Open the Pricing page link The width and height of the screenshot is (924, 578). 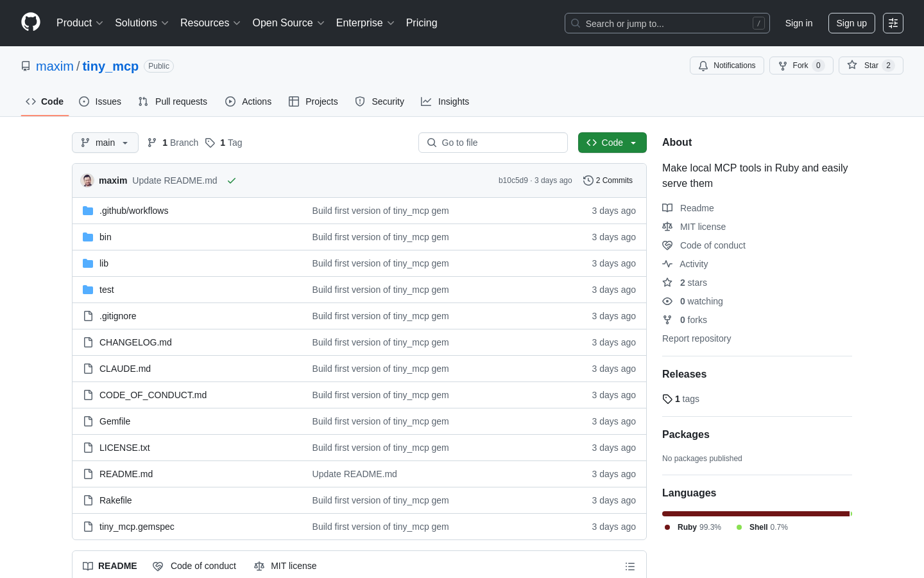pyautogui.click(x=422, y=22)
